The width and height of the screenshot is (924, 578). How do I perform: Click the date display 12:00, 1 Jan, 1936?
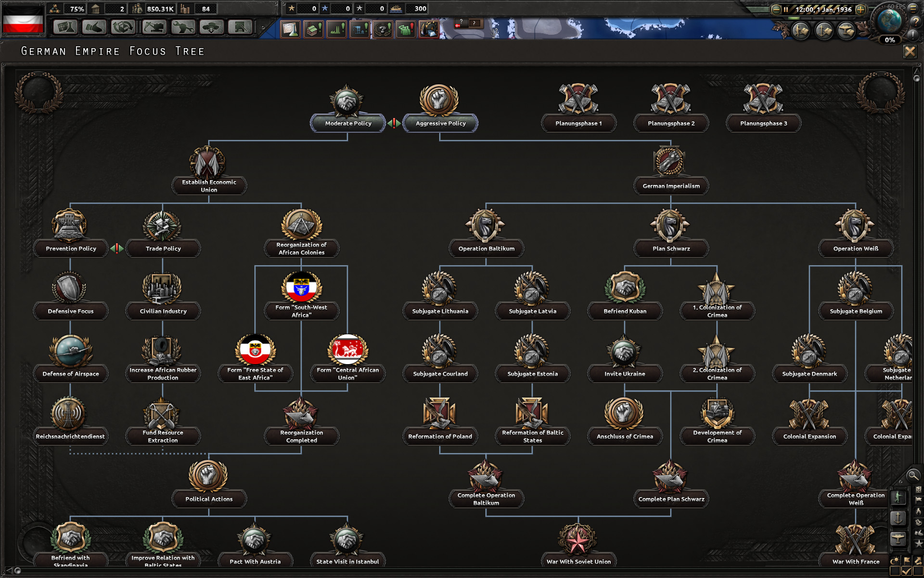point(823,9)
